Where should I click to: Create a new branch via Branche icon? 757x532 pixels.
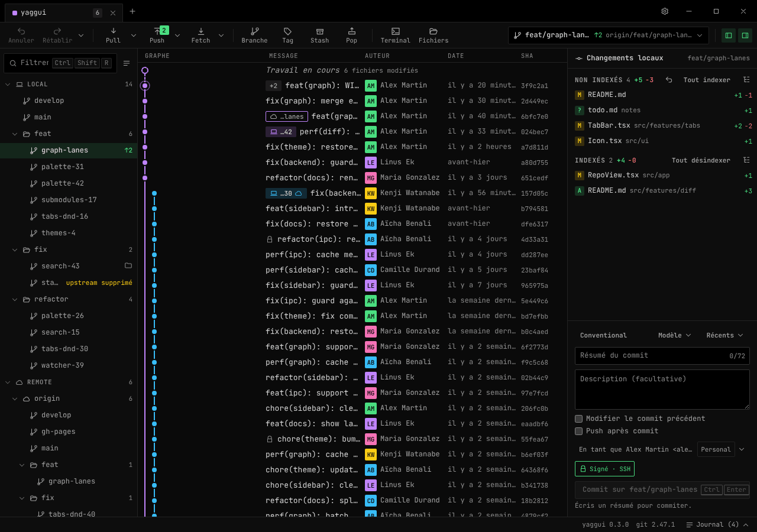click(254, 35)
